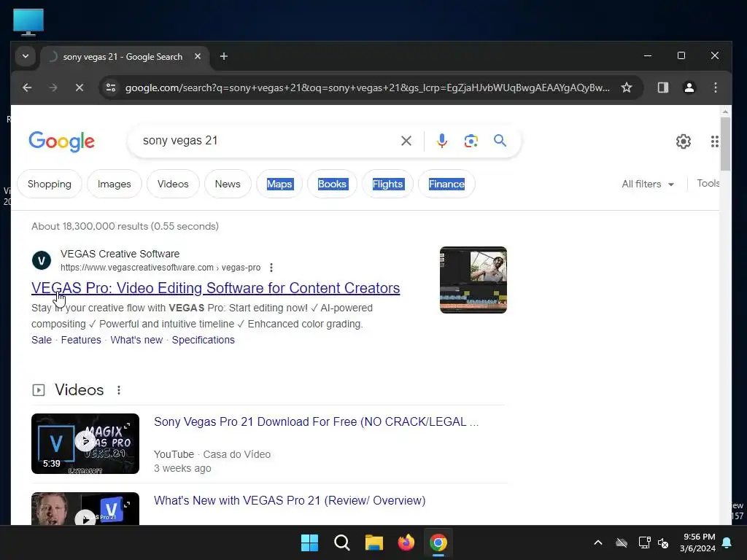Switch to the Videos filter

(173, 184)
